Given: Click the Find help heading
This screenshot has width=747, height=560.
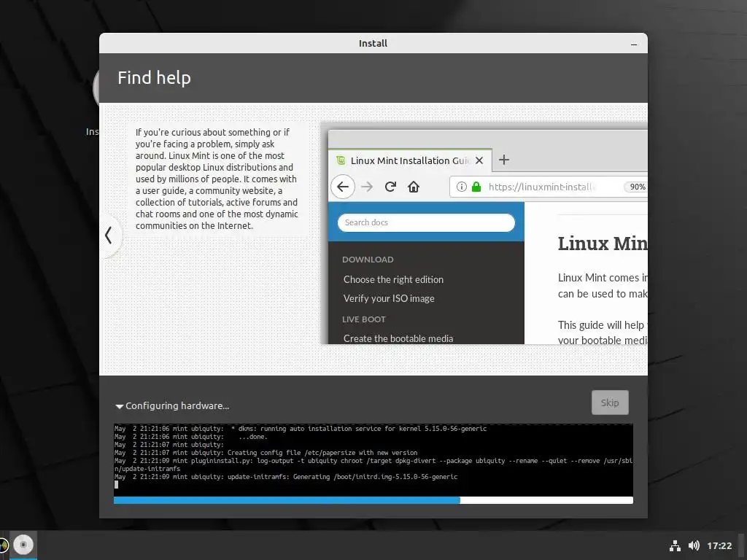Looking at the screenshot, I should click(155, 77).
